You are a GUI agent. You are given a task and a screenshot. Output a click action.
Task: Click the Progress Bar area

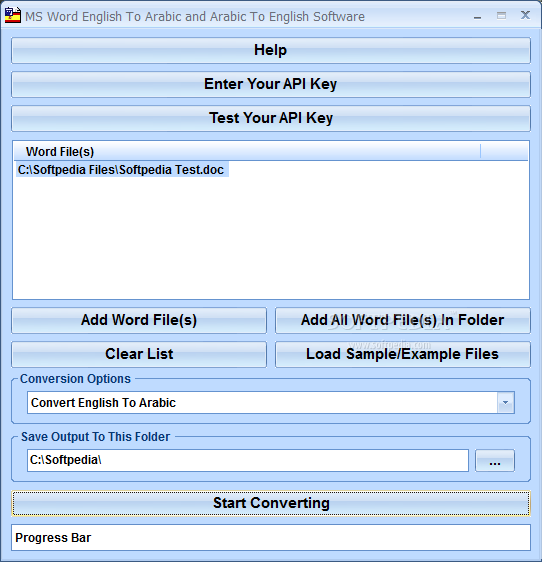coord(271,538)
